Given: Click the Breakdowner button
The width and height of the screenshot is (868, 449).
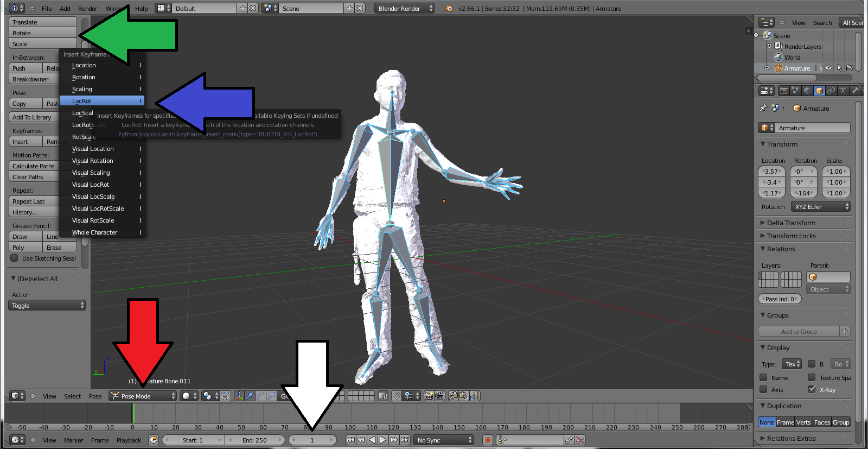Looking at the screenshot, I should pyautogui.click(x=34, y=79).
